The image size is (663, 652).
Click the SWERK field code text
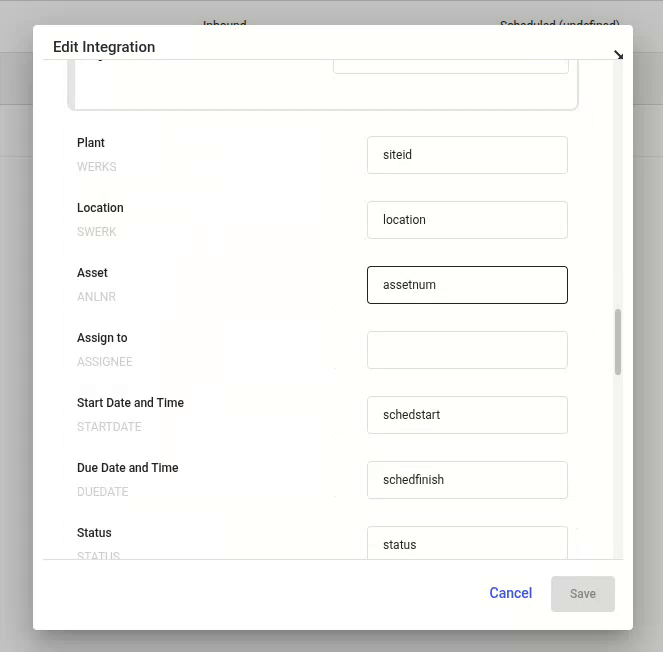pyautogui.click(x=96, y=232)
